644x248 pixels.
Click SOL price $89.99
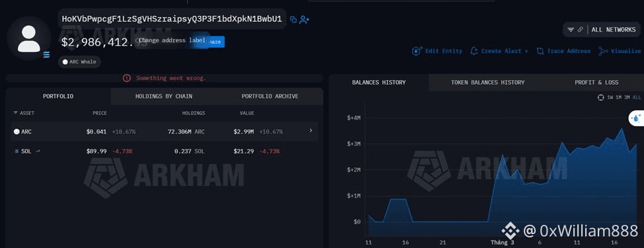[x=96, y=151]
